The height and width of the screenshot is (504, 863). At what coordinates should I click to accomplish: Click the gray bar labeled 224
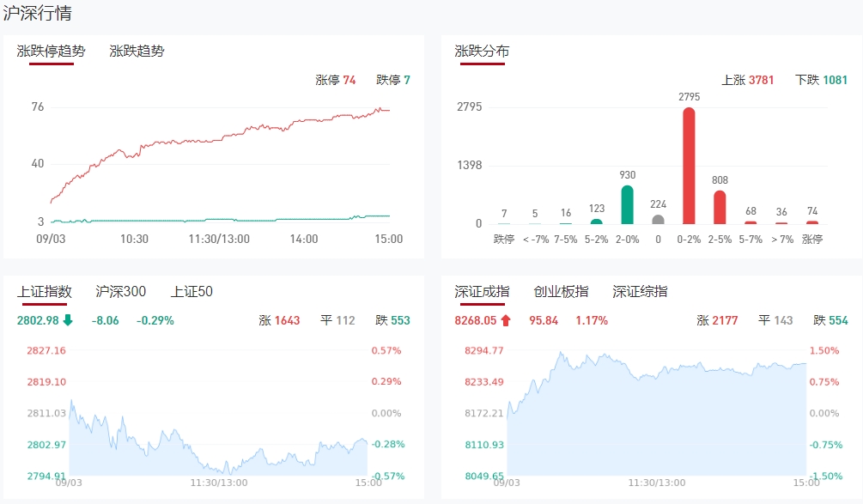(658, 219)
